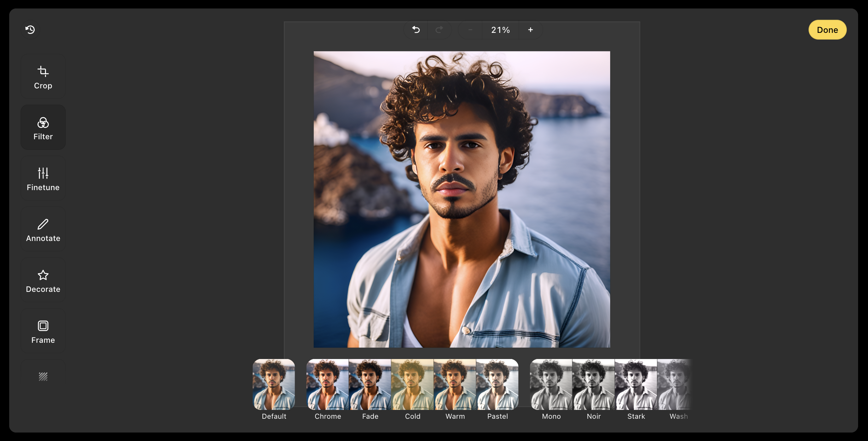Switch to the Filter tab
Image resolution: width=868 pixels, height=441 pixels.
point(43,128)
